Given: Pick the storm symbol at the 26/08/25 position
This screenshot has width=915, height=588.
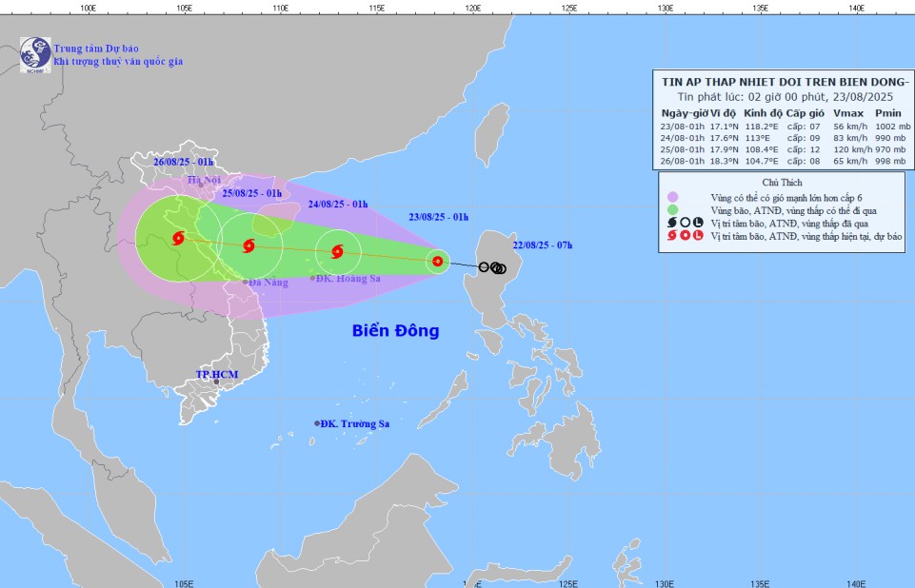Looking at the screenshot, I should coord(178,238).
